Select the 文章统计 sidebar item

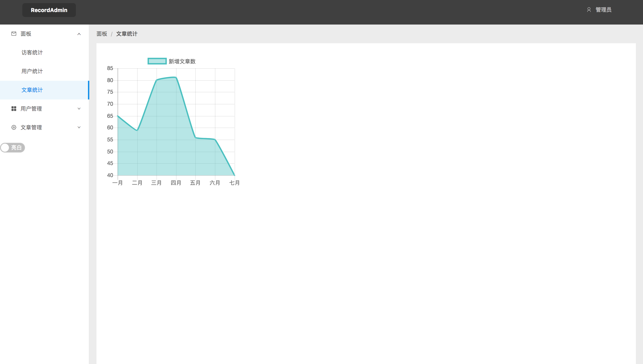pos(32,90)
